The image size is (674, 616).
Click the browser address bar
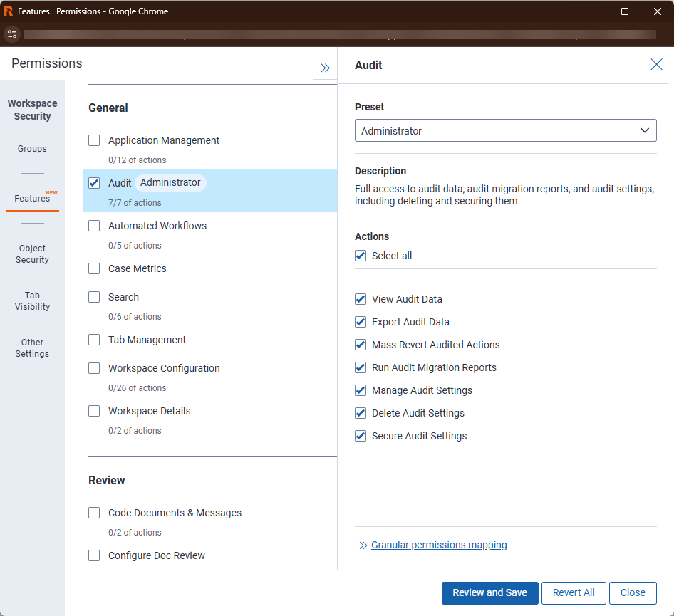click(x=340, y=34)
